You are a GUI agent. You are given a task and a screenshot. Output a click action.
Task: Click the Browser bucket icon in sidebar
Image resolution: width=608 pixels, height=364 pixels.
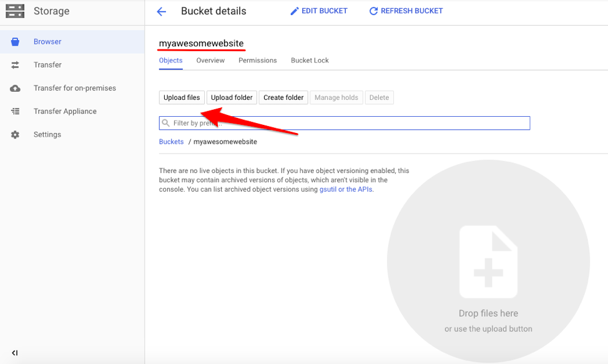click(x=16, y=42)
